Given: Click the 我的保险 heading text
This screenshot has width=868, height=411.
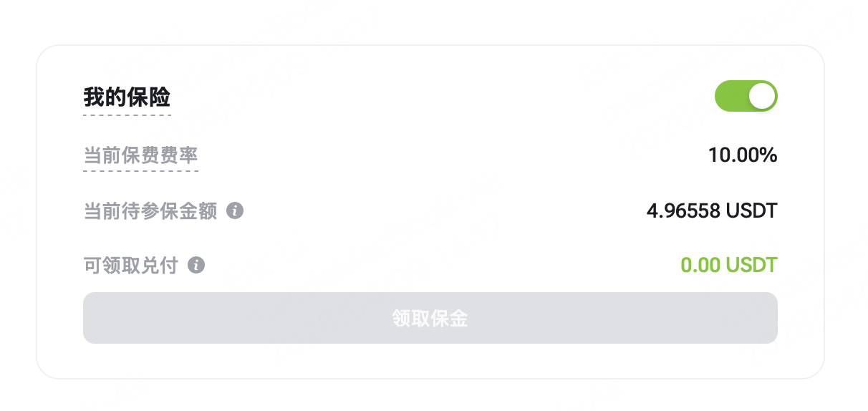Looking at the screenshot, I should (x=127, y=97).
